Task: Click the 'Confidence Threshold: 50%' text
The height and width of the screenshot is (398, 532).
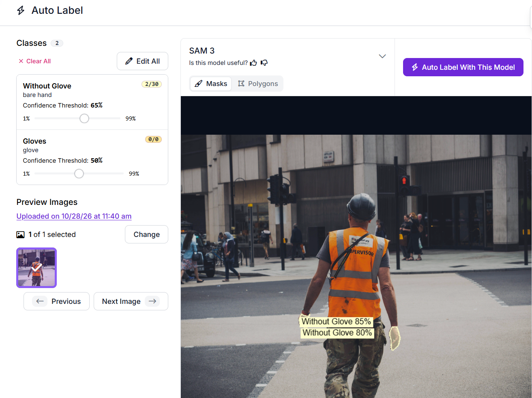Action: click(x=63, y=161)
